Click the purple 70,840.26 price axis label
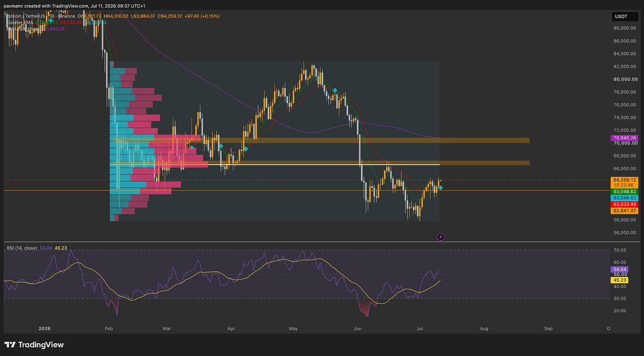The image size is (644, 356). pyautogui.click(x=624, y=138)
